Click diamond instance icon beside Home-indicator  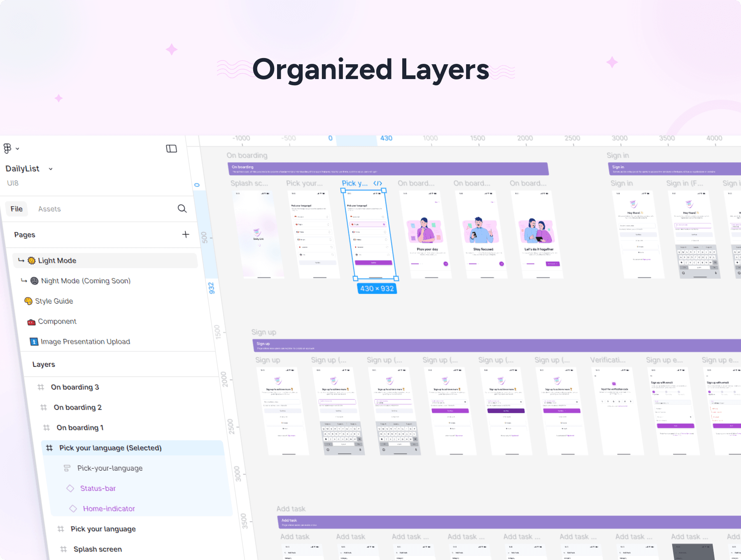73,509
